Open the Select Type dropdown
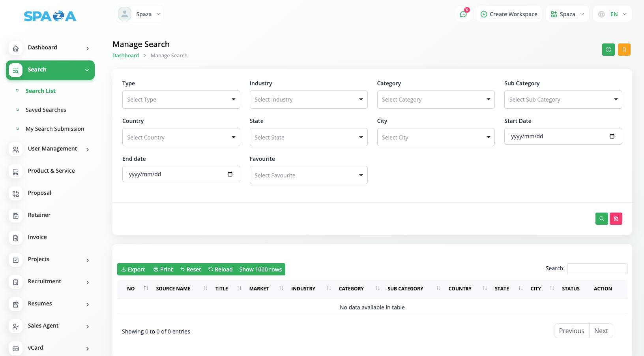644x356 pixels. click(x=181, y=100)
